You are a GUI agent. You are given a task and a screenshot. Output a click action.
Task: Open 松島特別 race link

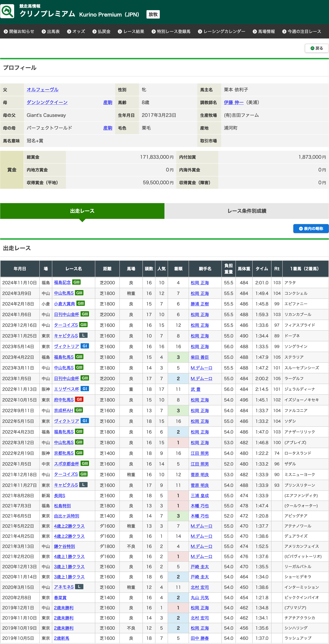[x=62, y=506]
